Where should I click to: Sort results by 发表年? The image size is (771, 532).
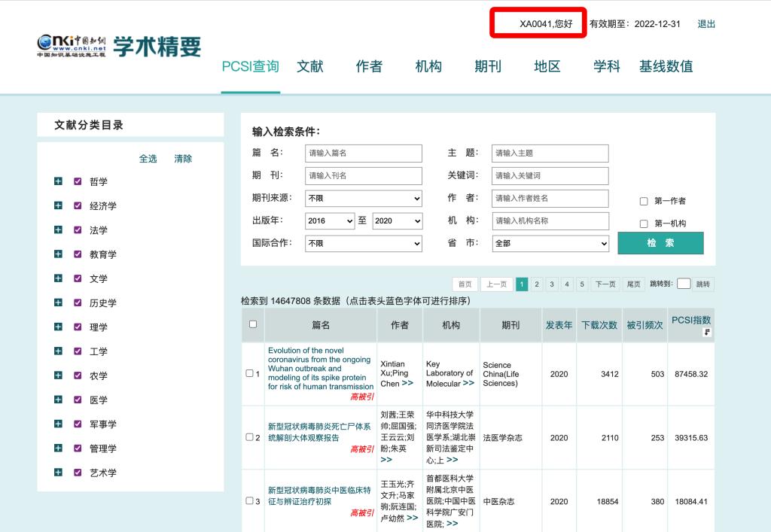click(x=559, y=325)
